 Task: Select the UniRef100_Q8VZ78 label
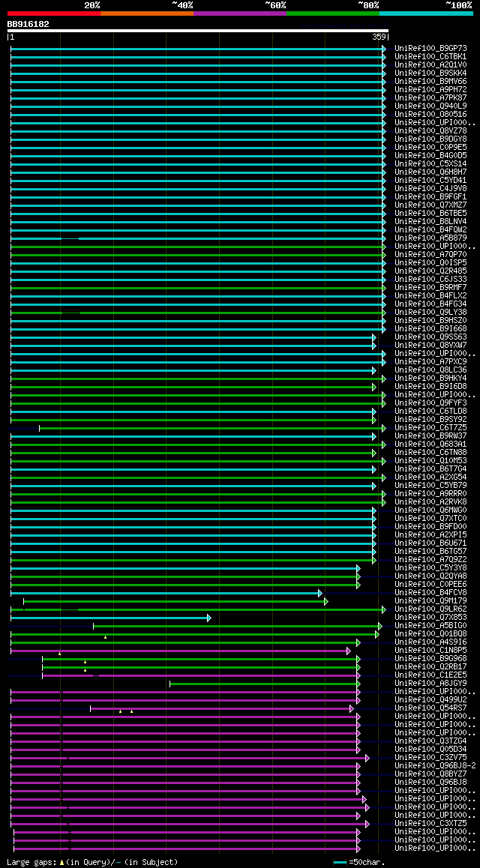click(x=430, y=130)
